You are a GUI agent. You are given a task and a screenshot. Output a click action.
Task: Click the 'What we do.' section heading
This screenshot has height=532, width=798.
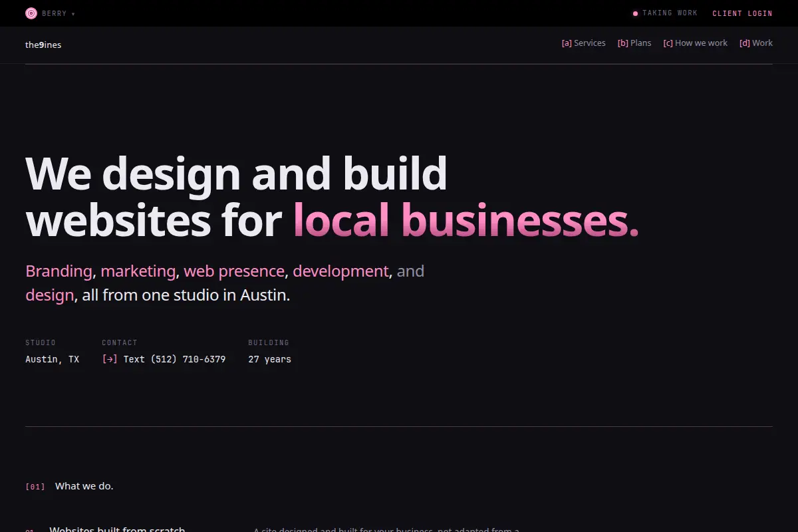(x=84, y=486)
